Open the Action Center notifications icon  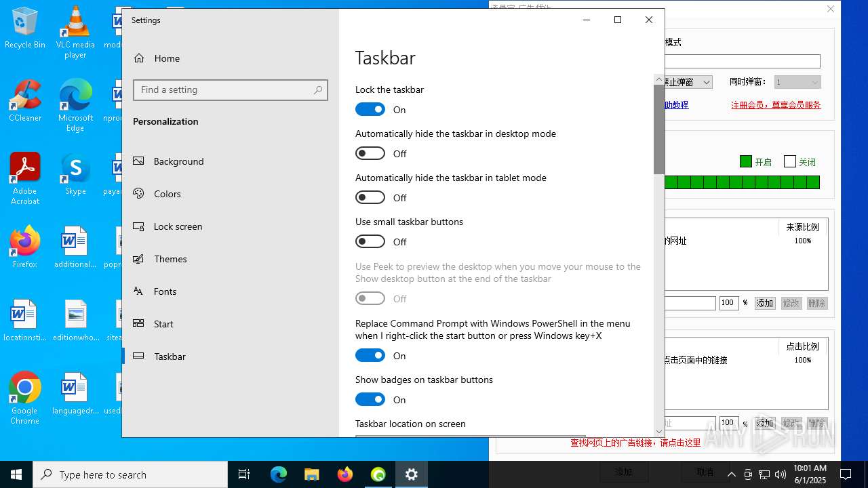[x=846, y=474]
